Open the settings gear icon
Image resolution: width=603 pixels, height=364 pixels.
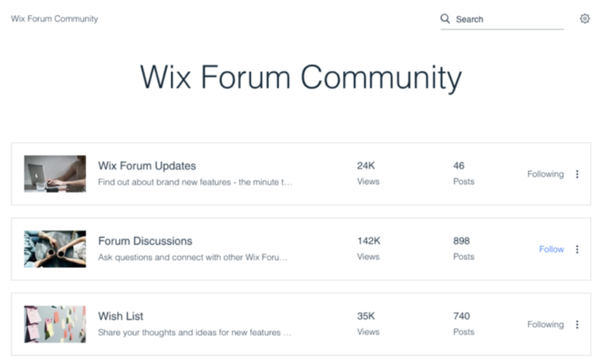[585, 19]
